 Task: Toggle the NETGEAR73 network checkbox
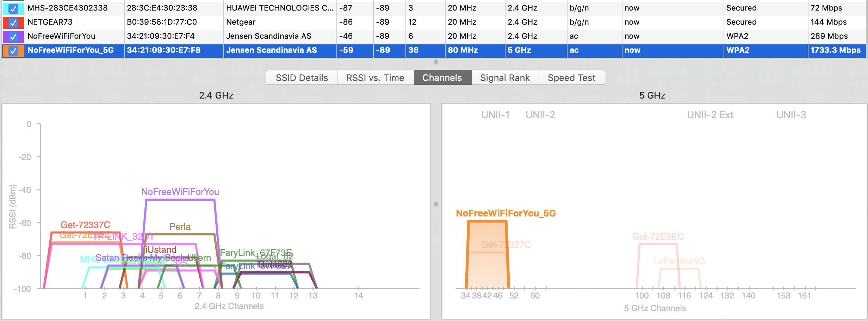coord(13,22)
